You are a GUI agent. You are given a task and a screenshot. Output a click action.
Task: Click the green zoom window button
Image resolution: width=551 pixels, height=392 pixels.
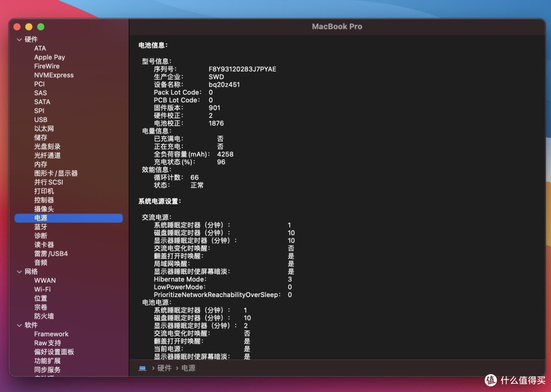click(x=41, y=27)
